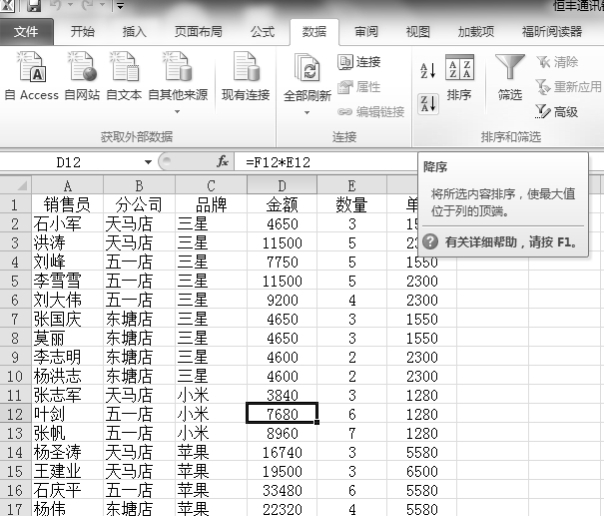Click help icon in 降序 tooltip
Screen dimensions: 604x516
click(x=430, y=242)
